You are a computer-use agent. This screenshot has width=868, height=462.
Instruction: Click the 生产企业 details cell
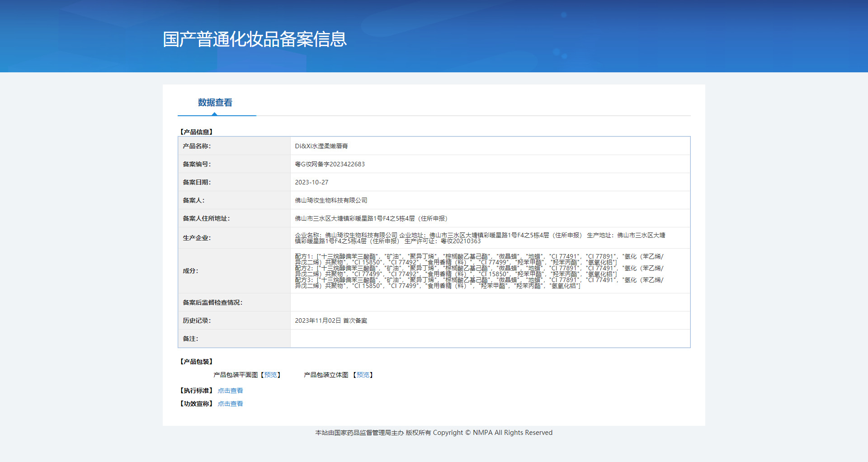coord(490,238)
